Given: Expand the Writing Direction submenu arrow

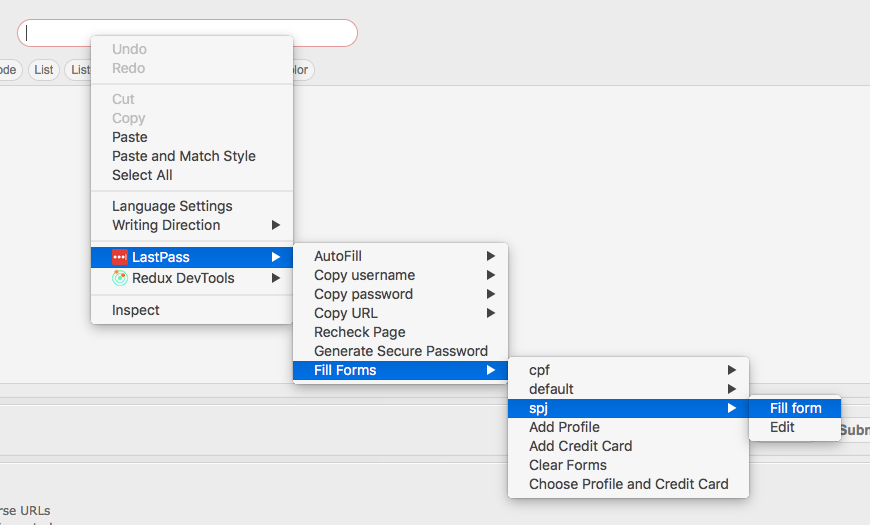Looking at the screenshot, I should click(x=276, y=225).
